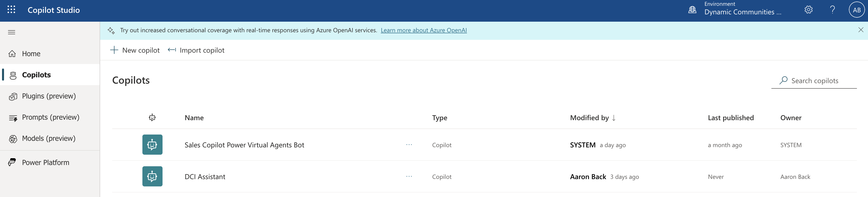Open Models (preview) in the sidebar
The image size is (868, 197).
tap(50, 138)
